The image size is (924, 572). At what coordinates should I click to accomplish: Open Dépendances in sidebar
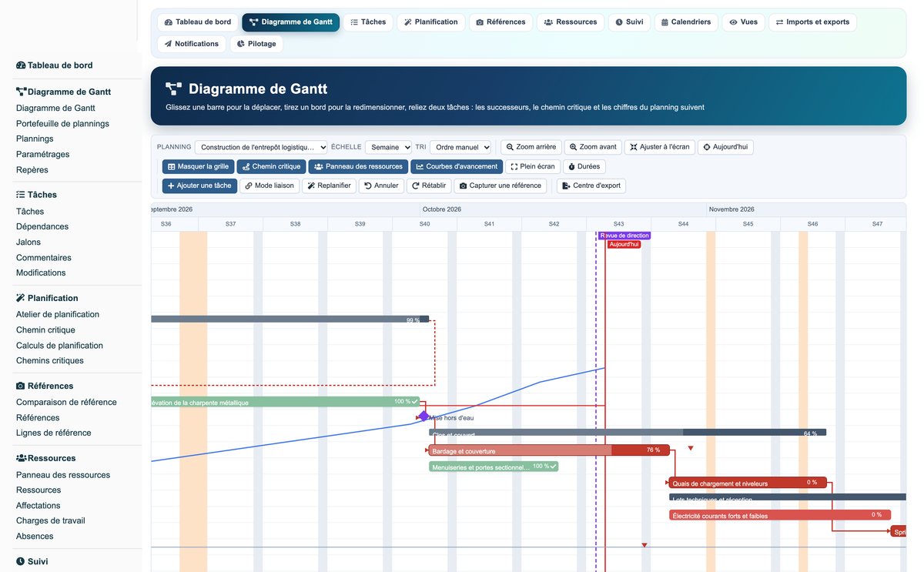pos(42,226)
